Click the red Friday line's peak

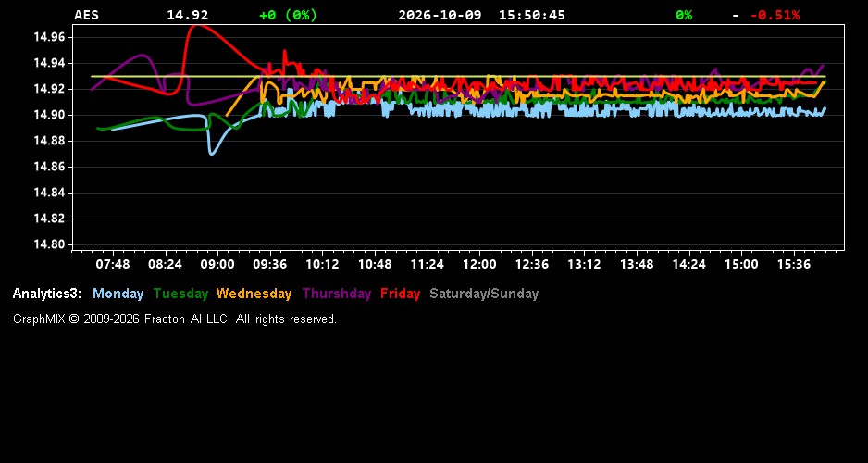pos(196,27)
